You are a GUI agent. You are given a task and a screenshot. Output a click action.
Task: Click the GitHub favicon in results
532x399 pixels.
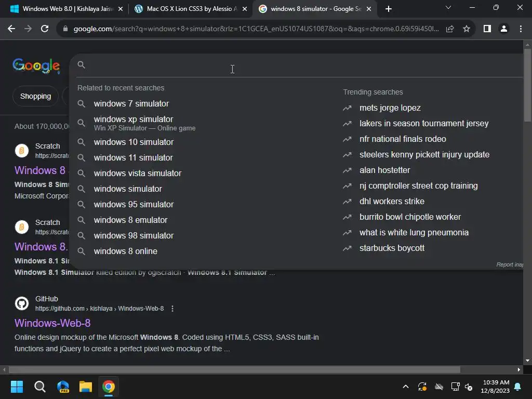[22, 303]
